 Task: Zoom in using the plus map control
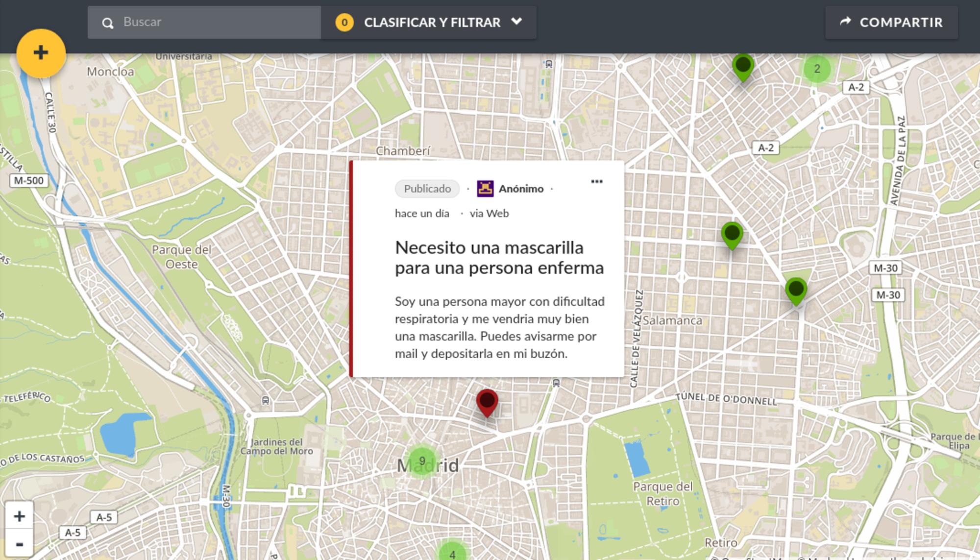tap(19, 515)
